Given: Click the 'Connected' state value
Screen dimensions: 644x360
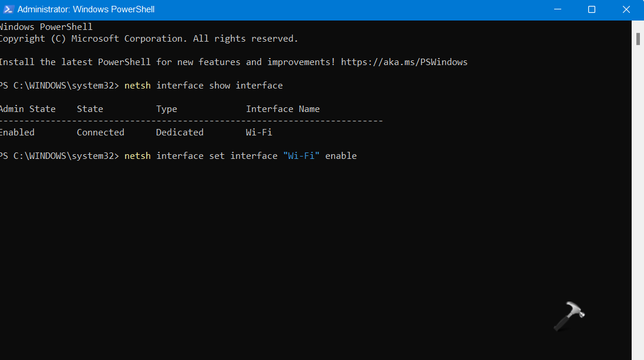Looking at the screenshot, I should pyautogui.click(x=100, y=133).
